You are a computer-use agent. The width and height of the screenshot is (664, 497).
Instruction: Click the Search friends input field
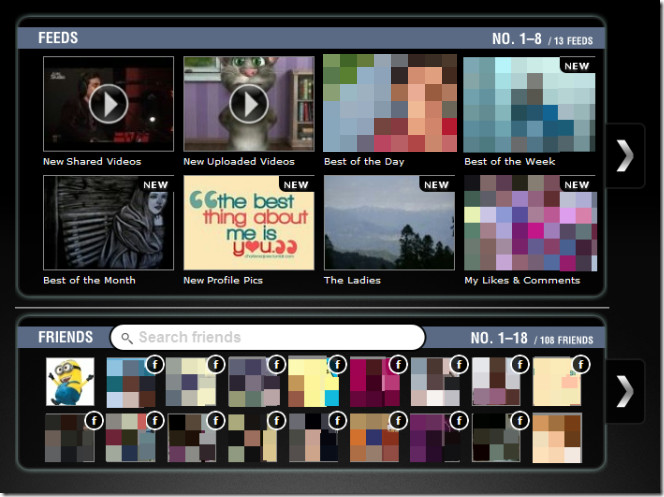click(x=275, y=338)
